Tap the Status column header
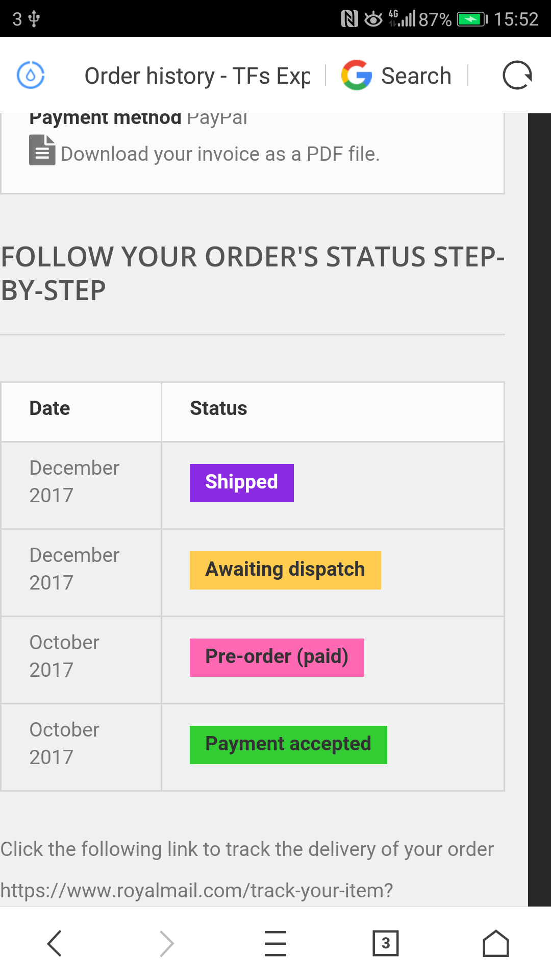 218,408
